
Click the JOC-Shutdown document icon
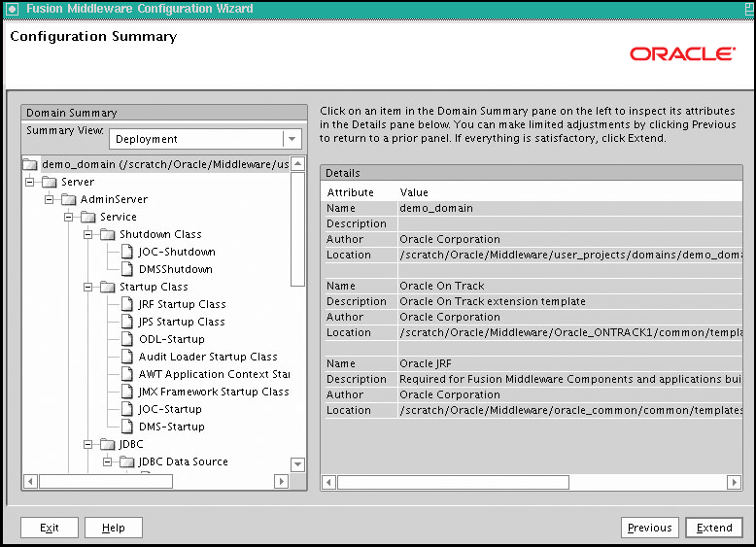[127, 252]
